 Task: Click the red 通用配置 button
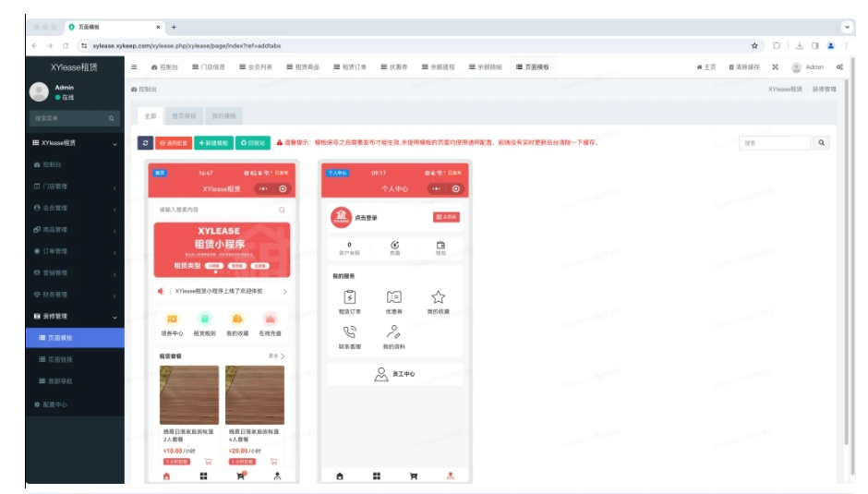coord(174,143)
